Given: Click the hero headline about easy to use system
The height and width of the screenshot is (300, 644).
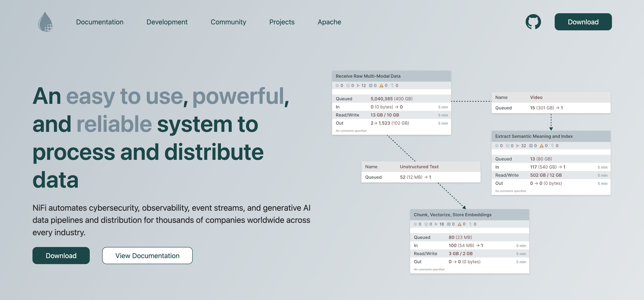Looking at the screenshot, I should pos(161,138).
